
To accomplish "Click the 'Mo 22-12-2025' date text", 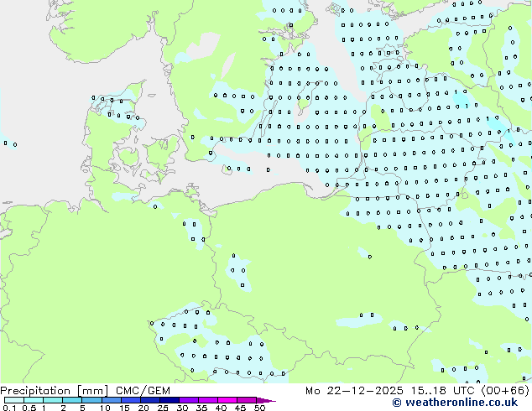I will coord(354,391).
